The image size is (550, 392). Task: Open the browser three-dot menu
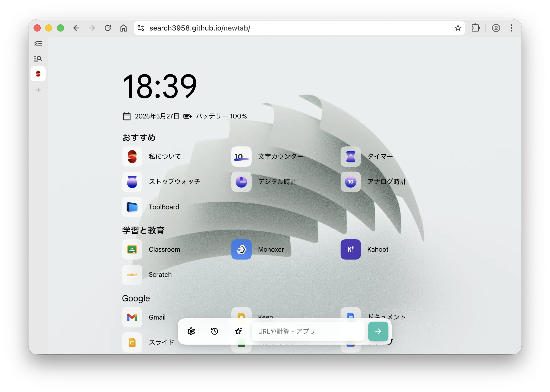coord(511,28)
